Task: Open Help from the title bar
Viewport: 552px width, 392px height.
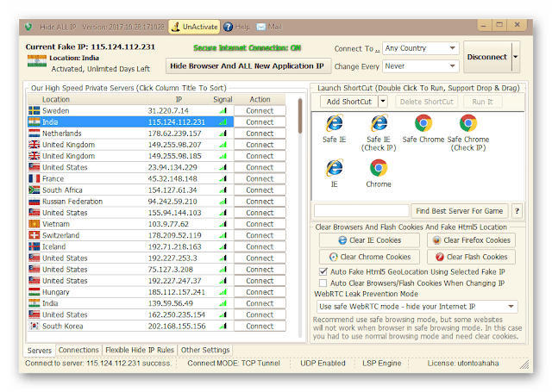Action: (x=236, y=27)
